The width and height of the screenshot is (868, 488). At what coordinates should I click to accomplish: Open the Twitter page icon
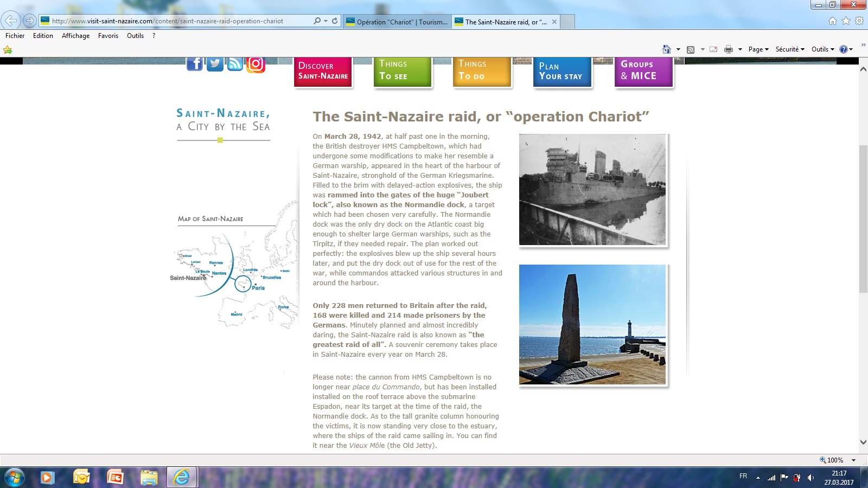(x=215, y=64)
